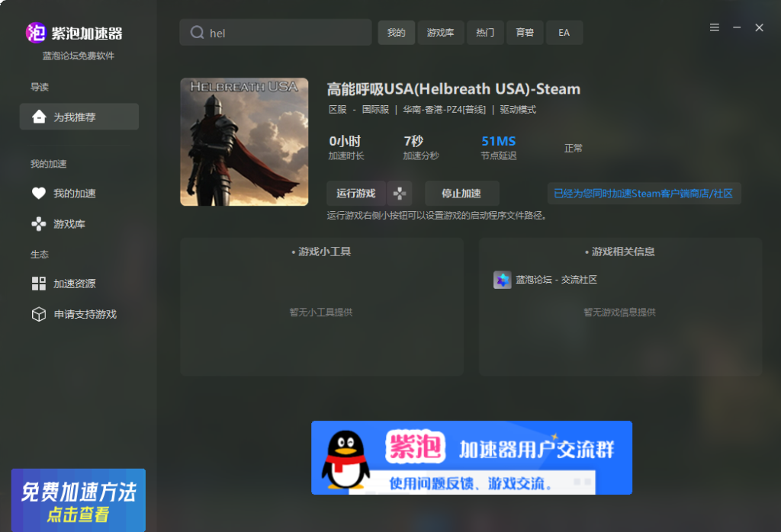Switch to the 我的 tab
781x532 pixels.
coord(396,33)
